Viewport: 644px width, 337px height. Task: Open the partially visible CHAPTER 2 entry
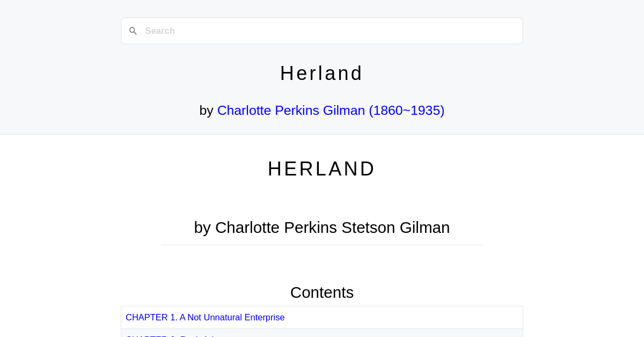[170, 335]
